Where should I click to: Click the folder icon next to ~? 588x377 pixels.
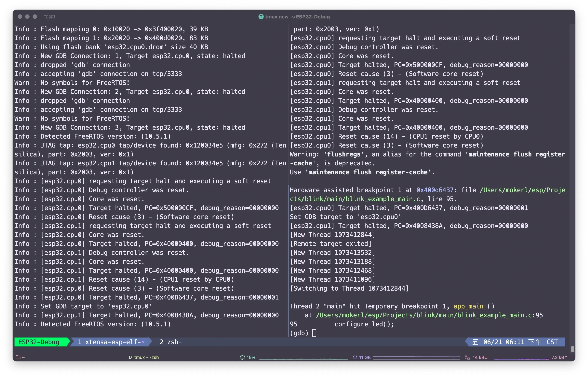coord(19,357)
